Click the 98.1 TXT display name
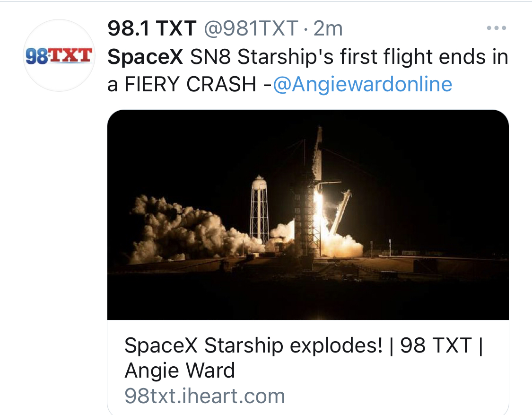Viewport: 532px width, 415px height. pos(152,28)
